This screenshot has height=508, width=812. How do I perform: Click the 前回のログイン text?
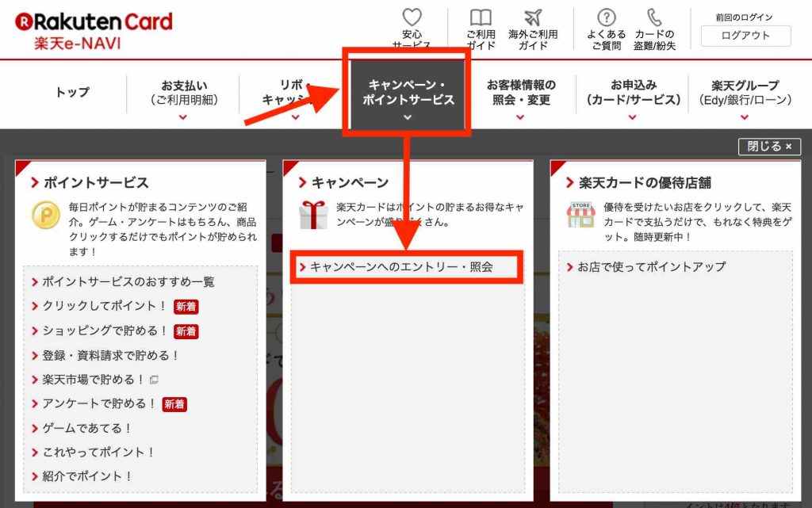click(744, 17)
